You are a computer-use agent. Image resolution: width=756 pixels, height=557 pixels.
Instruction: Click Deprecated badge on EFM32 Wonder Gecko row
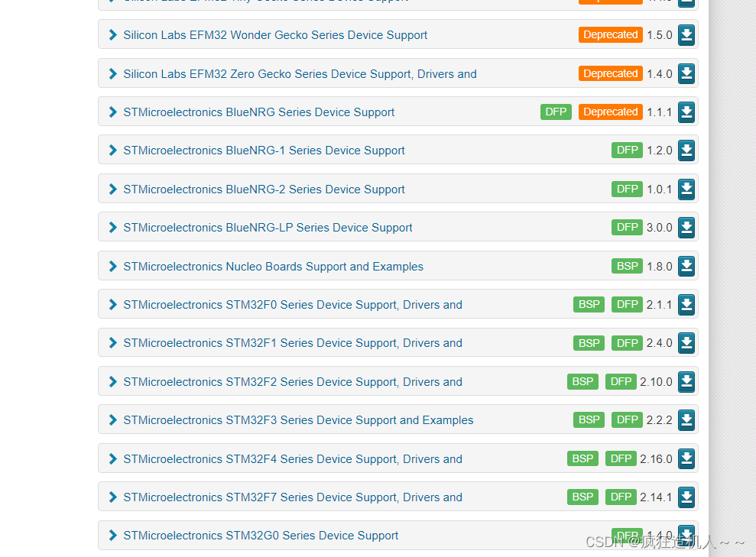click(611, 34)
